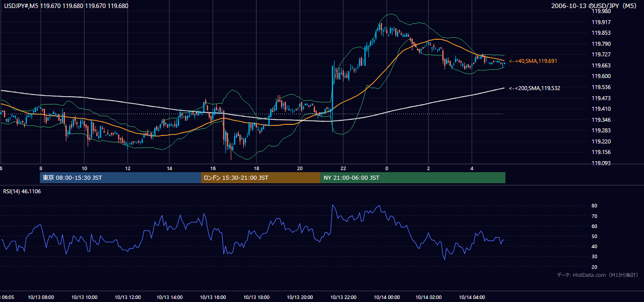Click the RSI scale value 70
The width and height of the screenshot is (644, 302).
(x=595, y=216)
